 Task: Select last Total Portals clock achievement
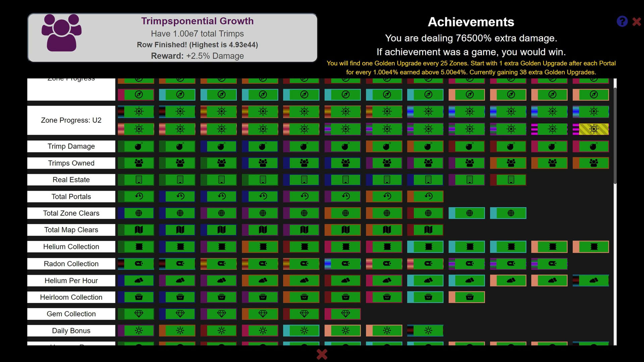425,196
